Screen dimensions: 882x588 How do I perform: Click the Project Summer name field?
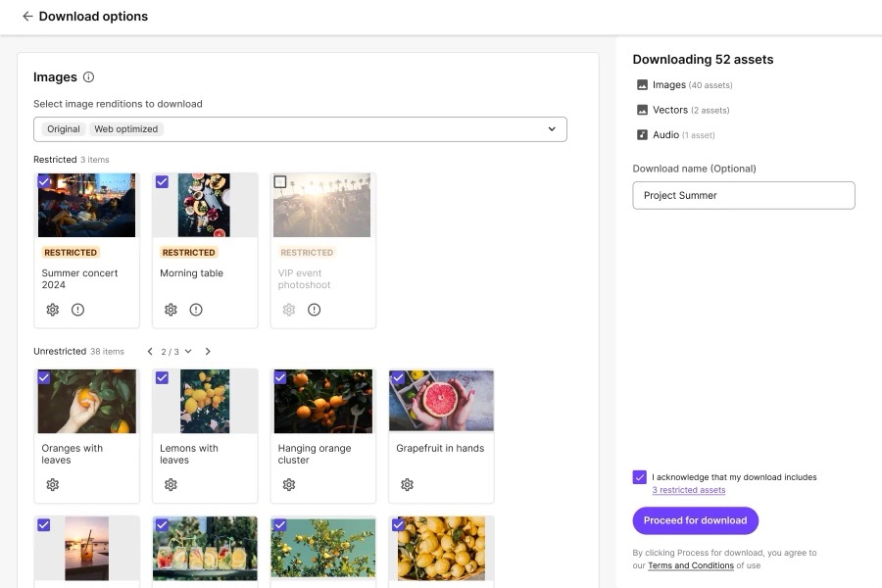[x=743, y=195]
